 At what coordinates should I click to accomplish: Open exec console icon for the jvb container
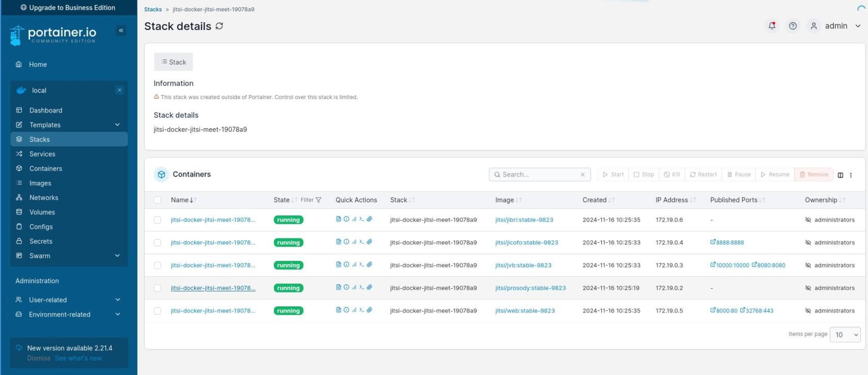click(x=362, y=264)
